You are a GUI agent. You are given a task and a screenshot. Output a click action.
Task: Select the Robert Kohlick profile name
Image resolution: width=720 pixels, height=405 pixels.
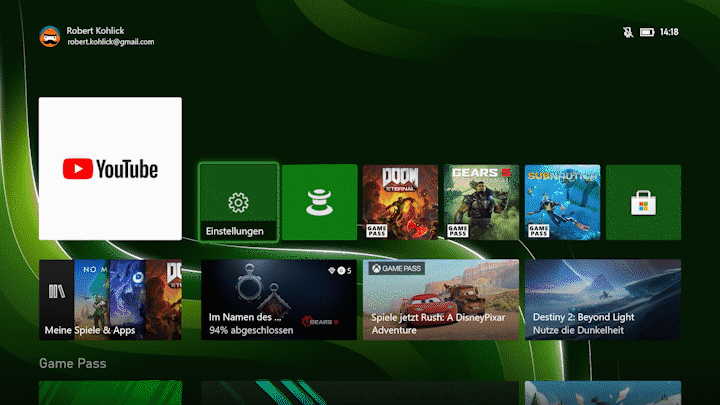pyautogui.click(x=95, y=31)
